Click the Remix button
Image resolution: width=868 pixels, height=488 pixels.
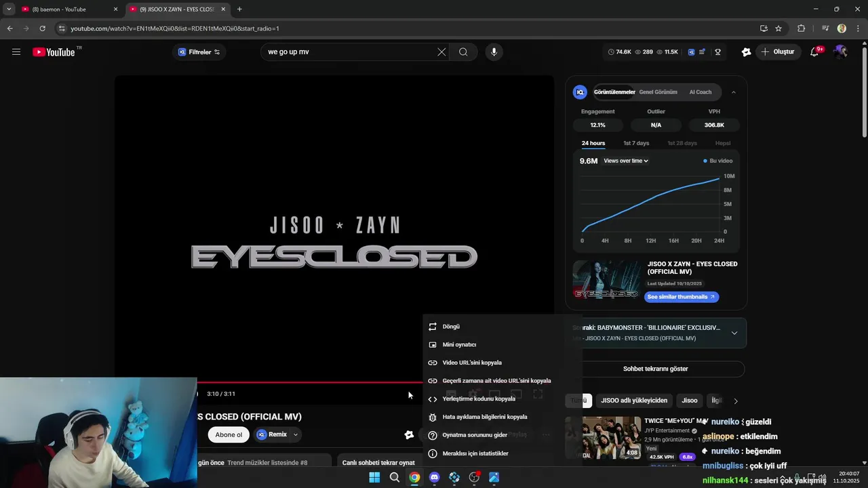(273, 434)
